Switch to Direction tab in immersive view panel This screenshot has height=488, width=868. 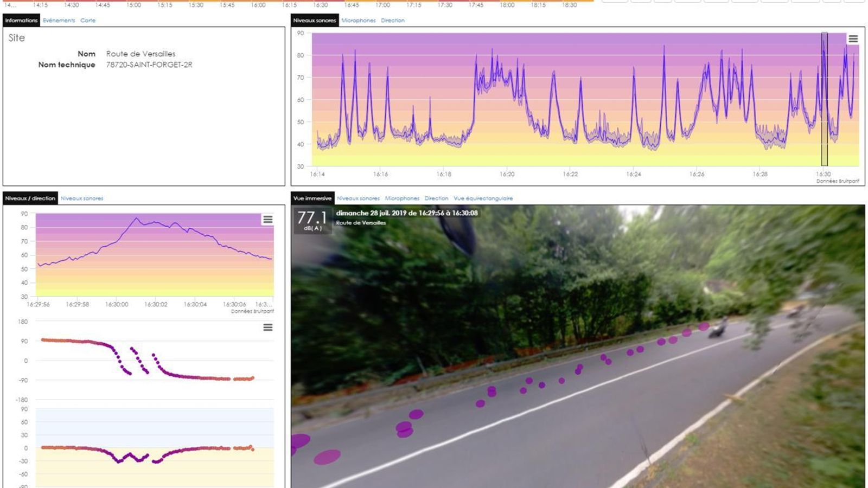pos(436,198)
